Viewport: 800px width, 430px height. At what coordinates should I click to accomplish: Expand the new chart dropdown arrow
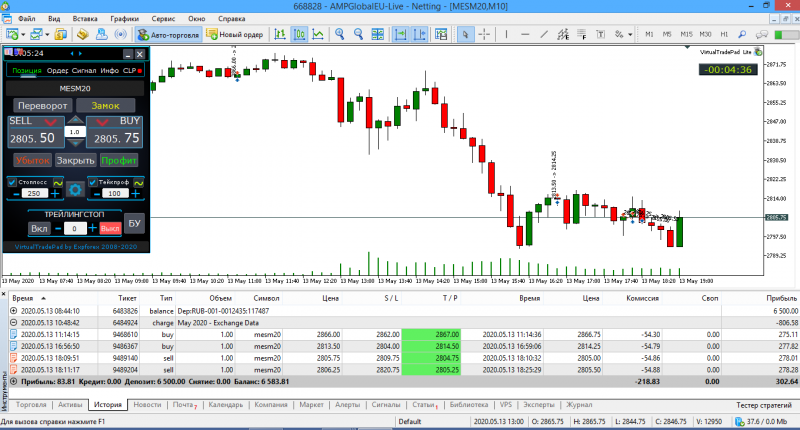(23, 35)
